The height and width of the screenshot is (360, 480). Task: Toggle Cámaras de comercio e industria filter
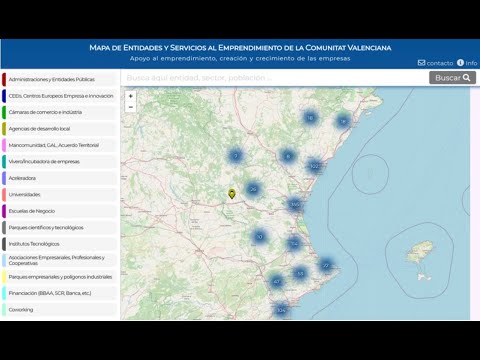(59, 112)
